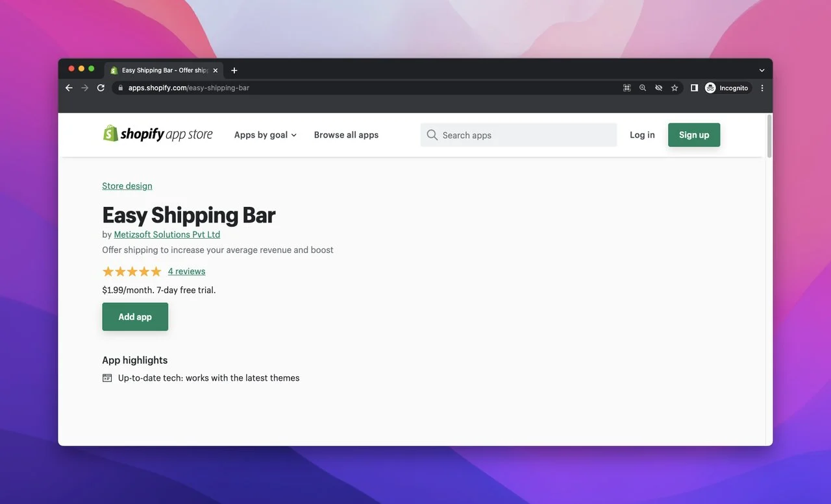The width and height of the screenshot is (831, 504).
Task: Click the Add app button
Action: pos(135,317)
